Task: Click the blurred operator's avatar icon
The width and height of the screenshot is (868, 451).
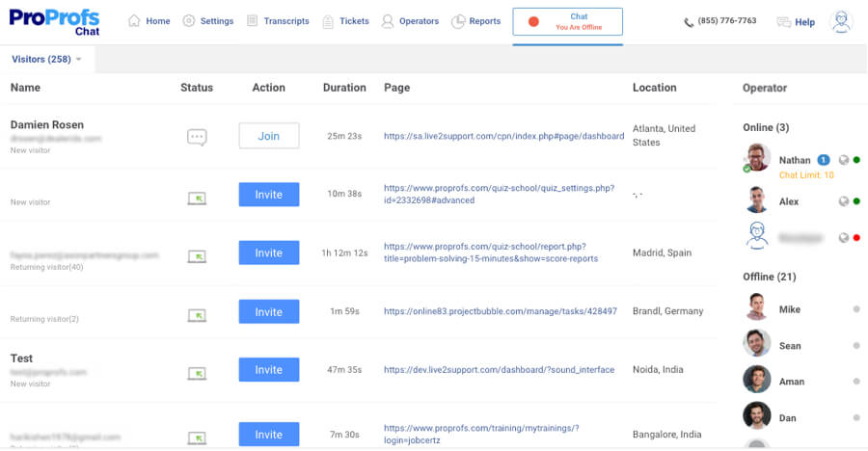Action: click(x=757, y=236)
